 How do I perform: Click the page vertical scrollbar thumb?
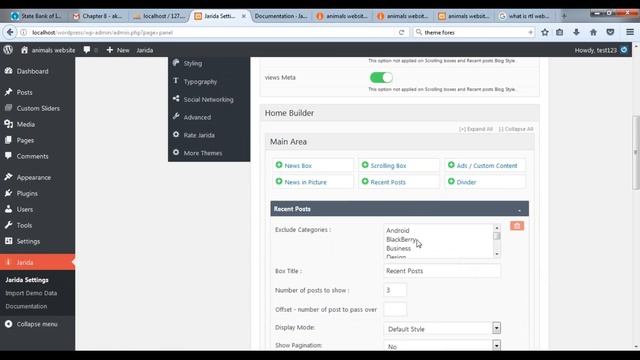[636, 152]
